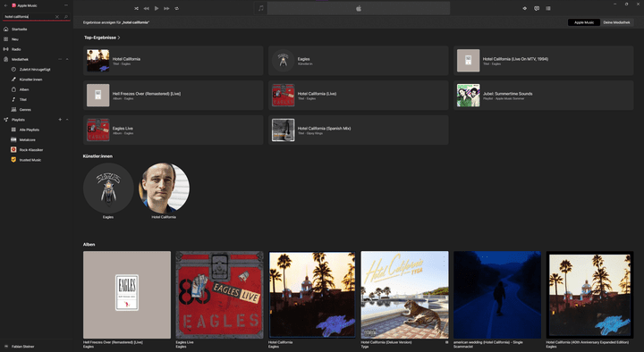Add a new playlist with plus icon

[x=60, y=120]
